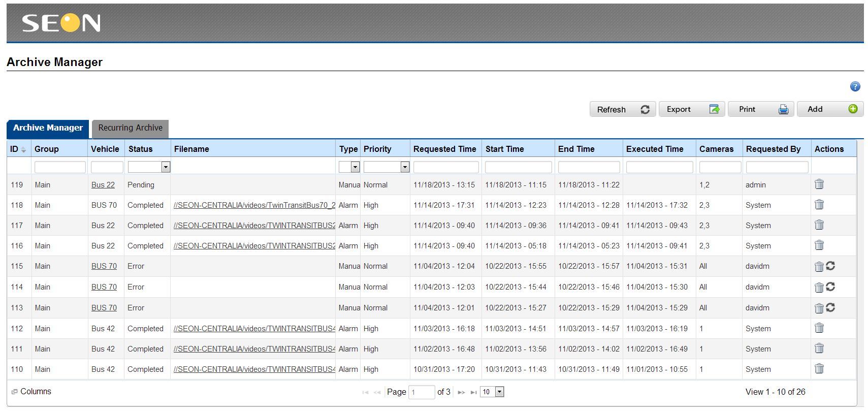
Task: Click the Print button
Action: (761, 109)
